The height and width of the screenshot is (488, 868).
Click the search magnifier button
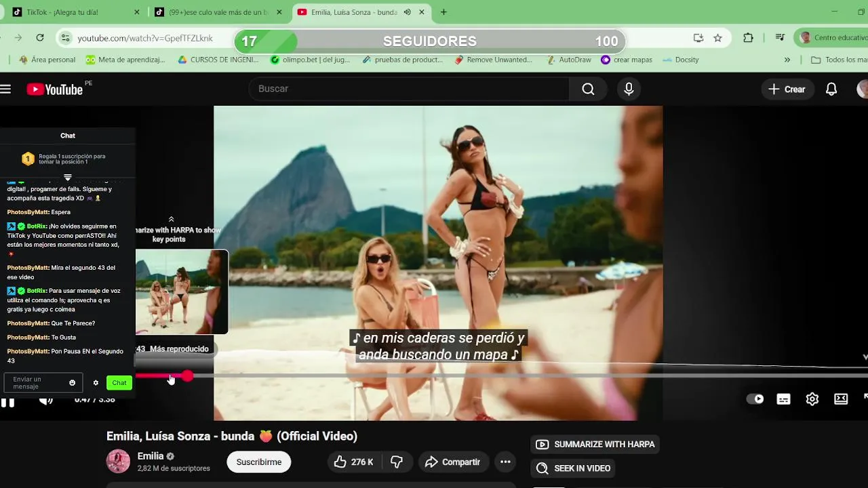588,89
